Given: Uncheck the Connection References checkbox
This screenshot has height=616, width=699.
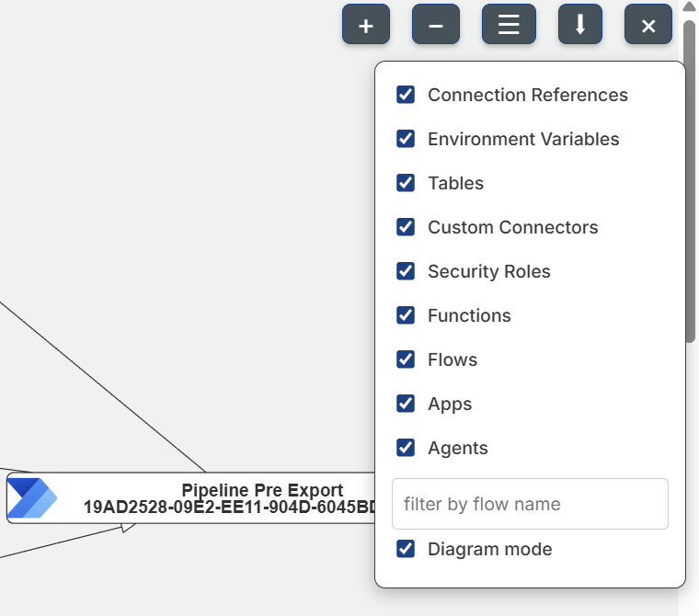Looking at the screenshot, I should pyautogui.click(x=406, y=95).
